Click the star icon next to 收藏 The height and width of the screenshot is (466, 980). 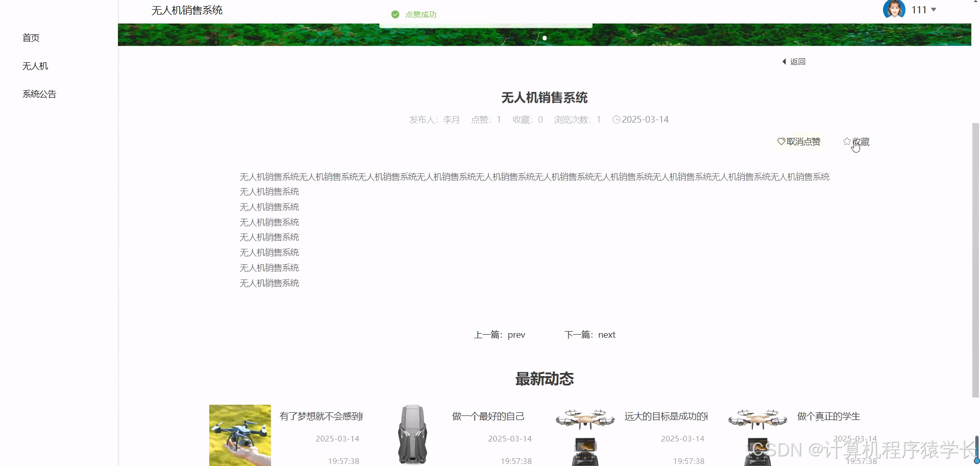(x=847, y=142)
